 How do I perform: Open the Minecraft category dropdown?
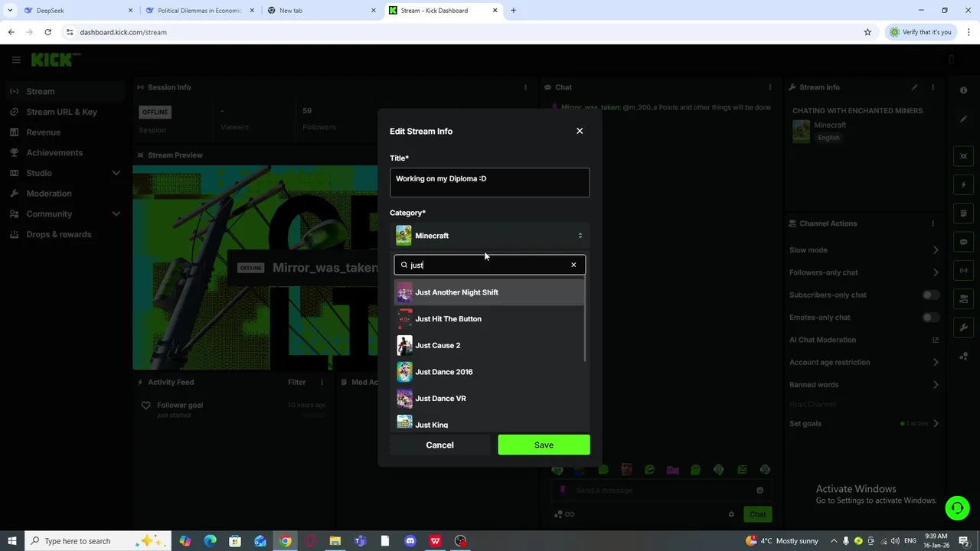490,236
